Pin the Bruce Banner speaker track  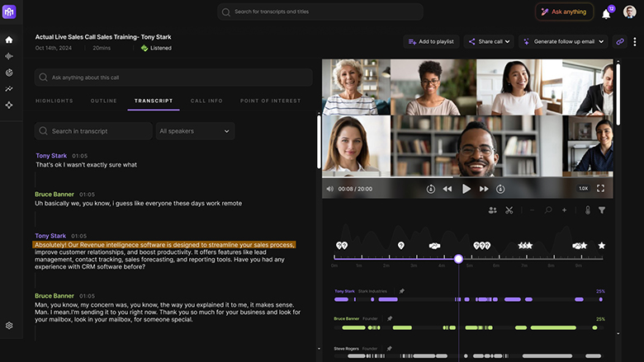point(390,318)
